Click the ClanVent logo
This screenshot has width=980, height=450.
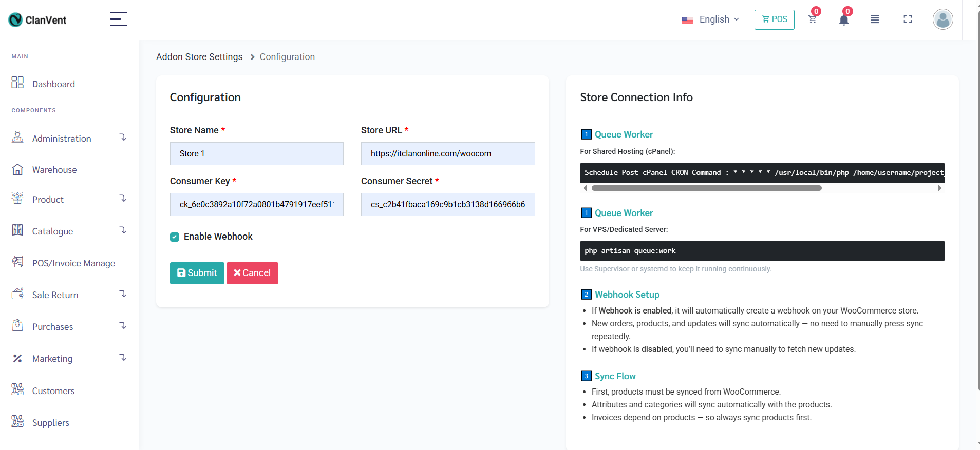pyautogui.click(x=37, y=20)
